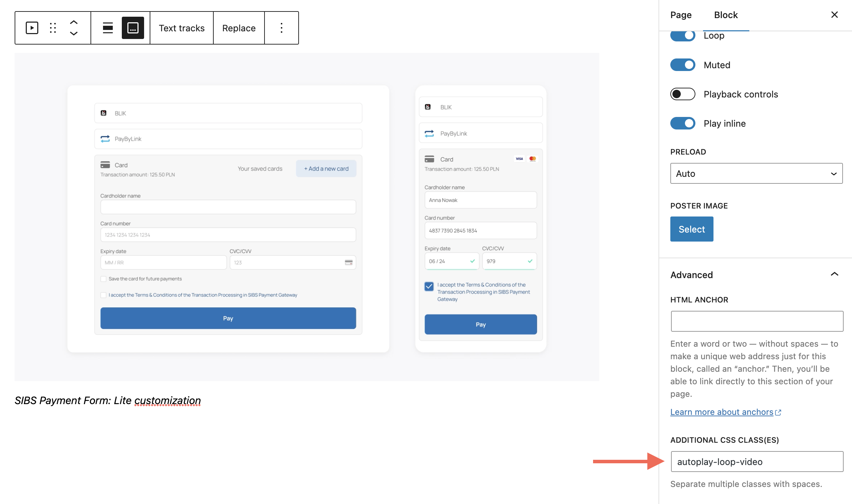Click Select for poster image
The image size is (852, 504).
point(692,229)
